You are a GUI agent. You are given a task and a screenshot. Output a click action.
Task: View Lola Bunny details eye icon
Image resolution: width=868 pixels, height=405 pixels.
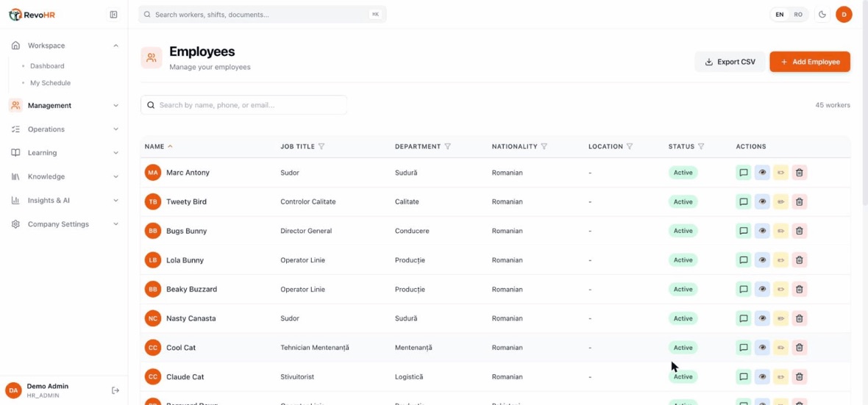point(762,260)
